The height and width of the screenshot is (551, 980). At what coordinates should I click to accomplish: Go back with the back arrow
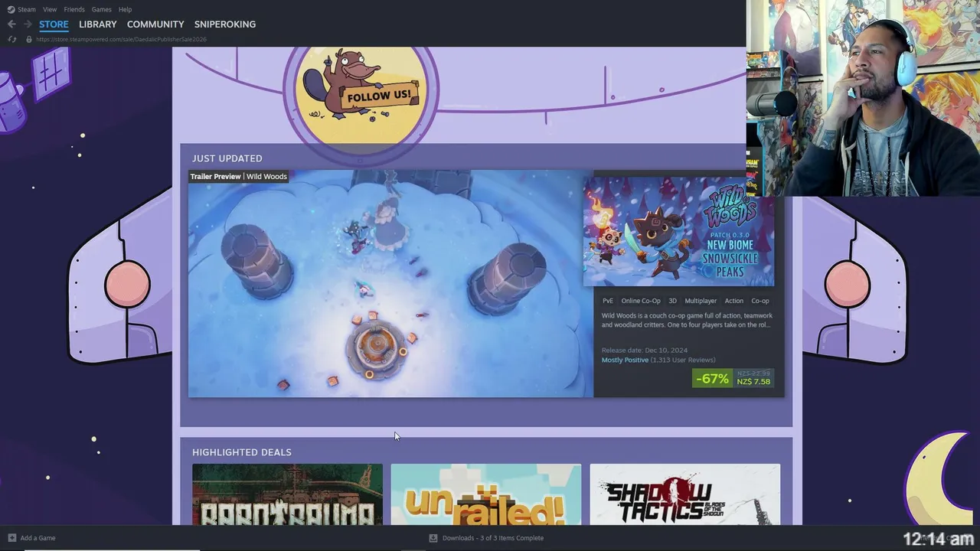coord(11,24)
